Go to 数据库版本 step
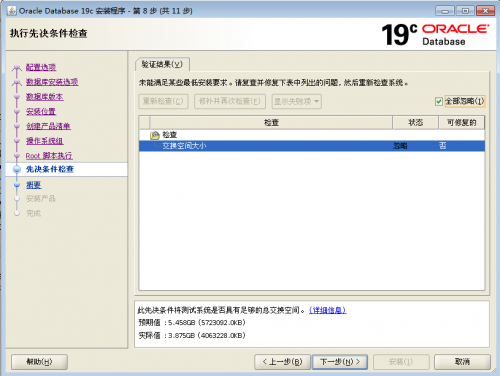The height and width of the screenshot is (376, 500). coord(45,97)
